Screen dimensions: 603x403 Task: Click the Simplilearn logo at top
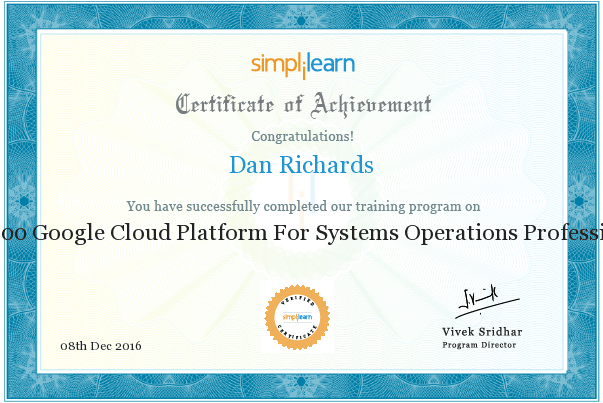(x=303, y=66)
